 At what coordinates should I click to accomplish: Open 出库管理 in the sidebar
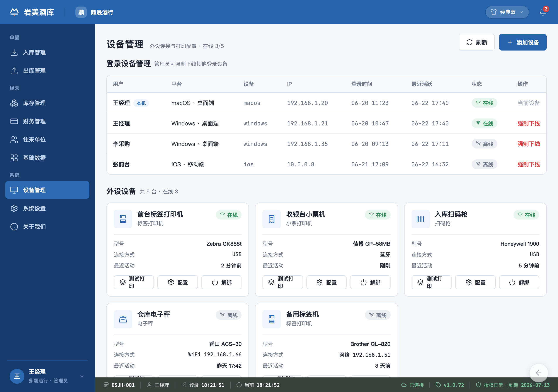pyautogui.click(x=47, y=71)
